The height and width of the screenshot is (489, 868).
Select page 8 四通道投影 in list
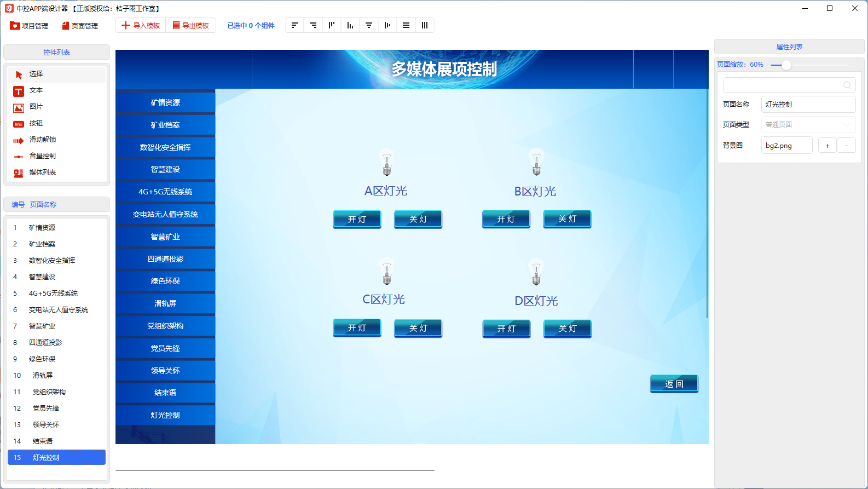[x=56, y=343]
